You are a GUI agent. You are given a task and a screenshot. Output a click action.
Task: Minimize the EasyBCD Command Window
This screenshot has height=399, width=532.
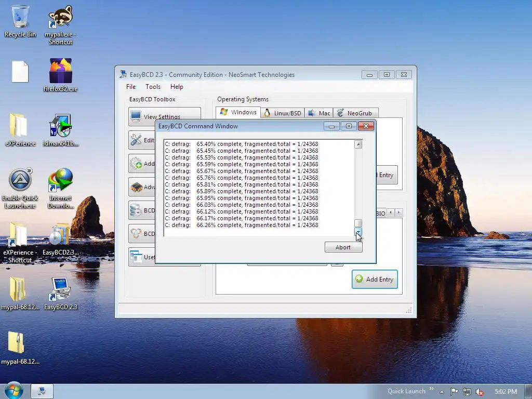(331, 126)
